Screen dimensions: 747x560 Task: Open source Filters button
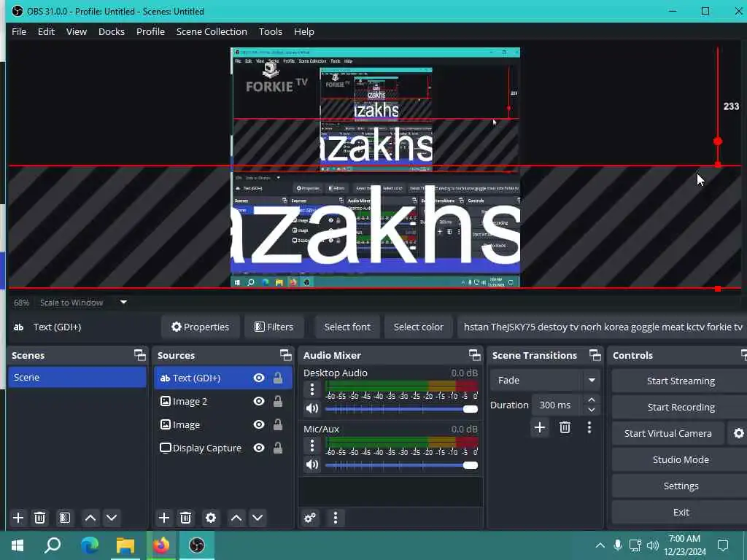coord(274,327)
